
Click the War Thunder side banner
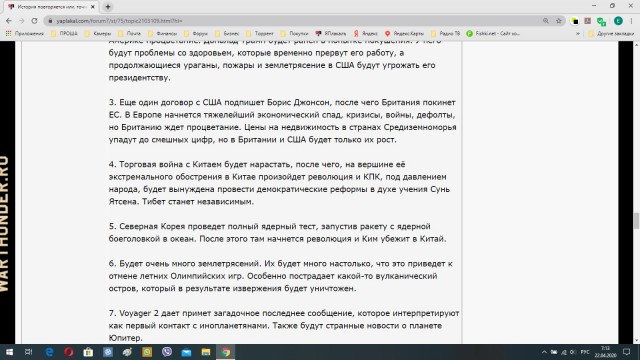pos(7,192)
